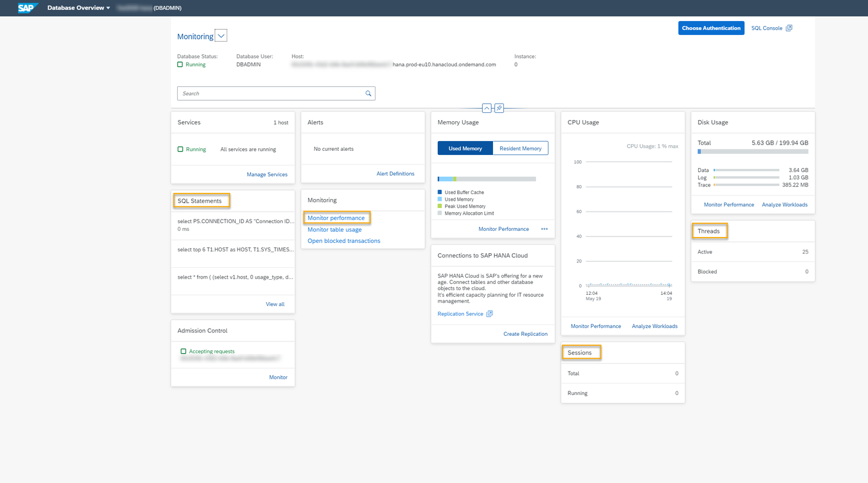This screenshot has width=868, height=483.
Task: Open Alert Definitions link
Action: (395, 174)
